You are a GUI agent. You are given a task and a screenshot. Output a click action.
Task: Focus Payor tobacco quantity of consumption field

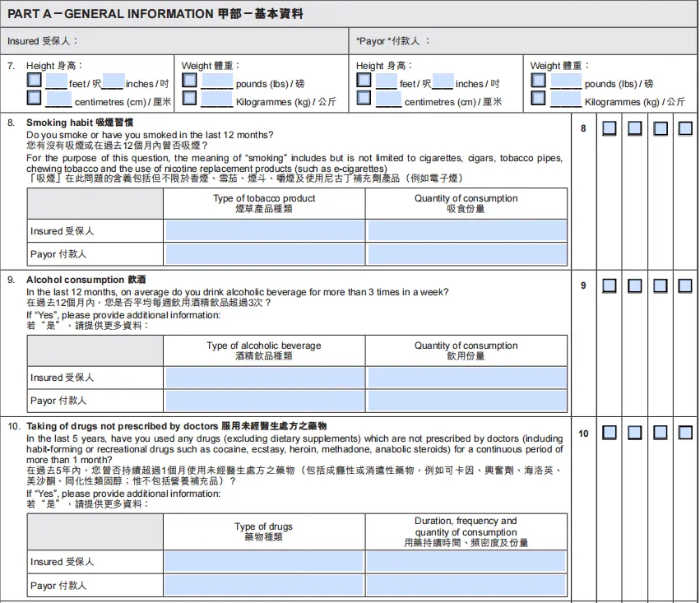point(467,255)
